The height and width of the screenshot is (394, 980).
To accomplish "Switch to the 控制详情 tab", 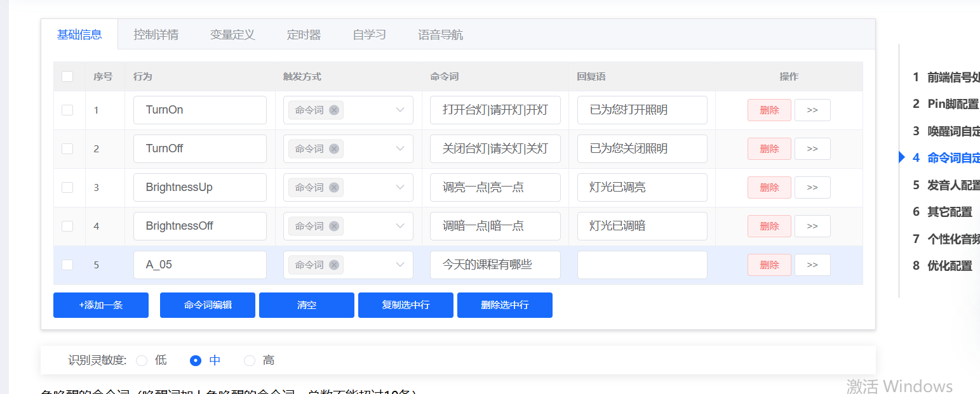I will click(x=156, y=34).
